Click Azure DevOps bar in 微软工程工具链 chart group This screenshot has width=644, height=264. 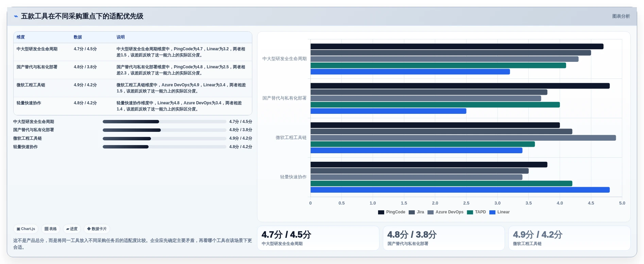coord(463,138)
